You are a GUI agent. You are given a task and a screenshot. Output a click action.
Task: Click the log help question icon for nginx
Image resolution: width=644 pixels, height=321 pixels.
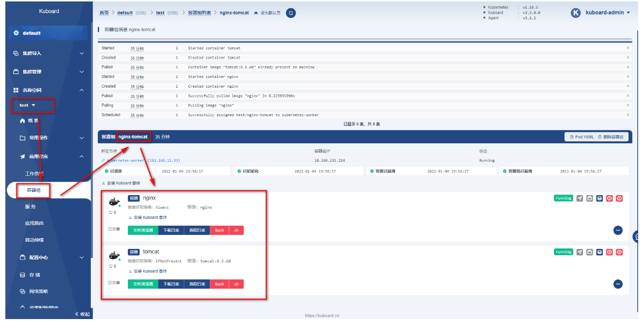[x=118, y=229]
